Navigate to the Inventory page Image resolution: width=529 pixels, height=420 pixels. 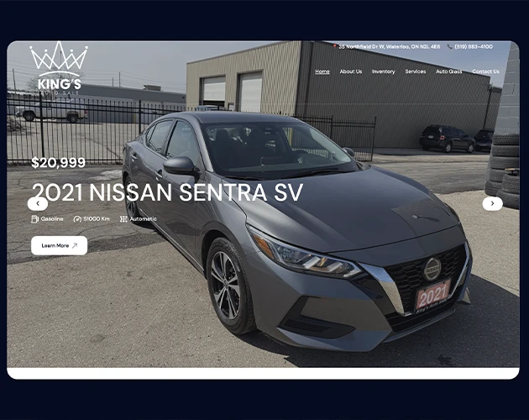tap(383, 71)
